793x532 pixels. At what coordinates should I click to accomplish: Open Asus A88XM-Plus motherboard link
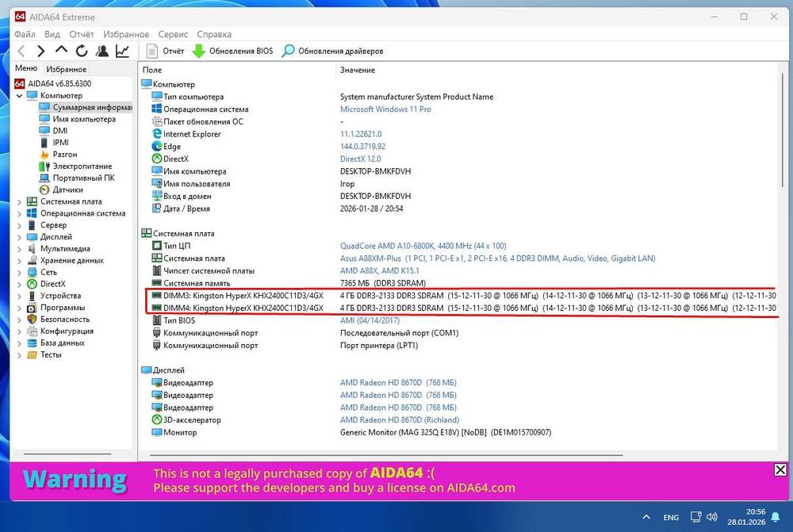pyautogui.click(x=498, y=258)
